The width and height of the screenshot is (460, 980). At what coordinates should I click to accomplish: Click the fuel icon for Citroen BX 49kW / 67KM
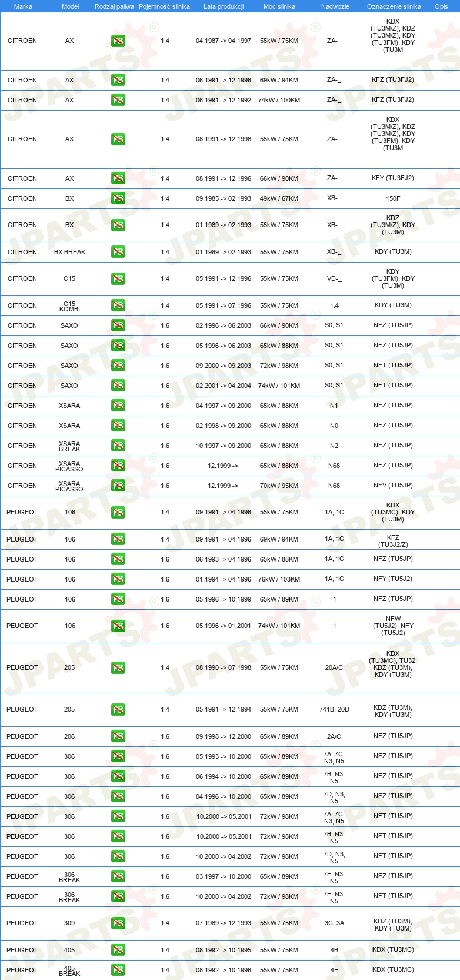point(118,198)
